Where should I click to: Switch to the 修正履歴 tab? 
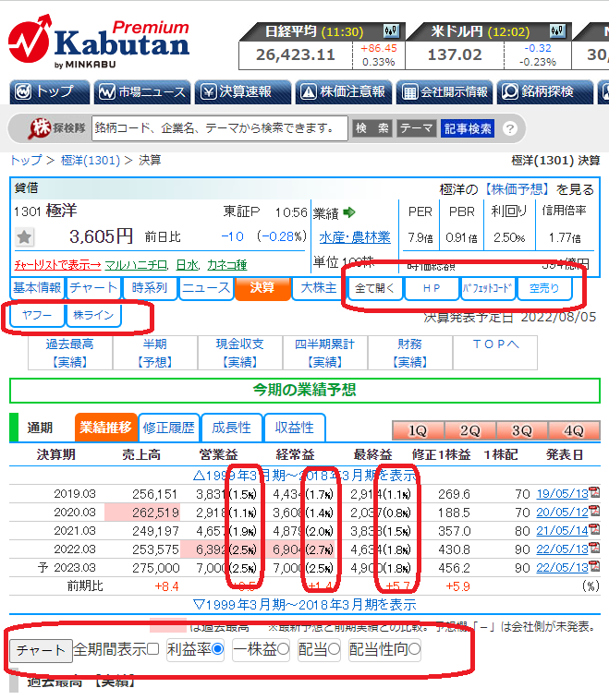(x=169, y=428)
